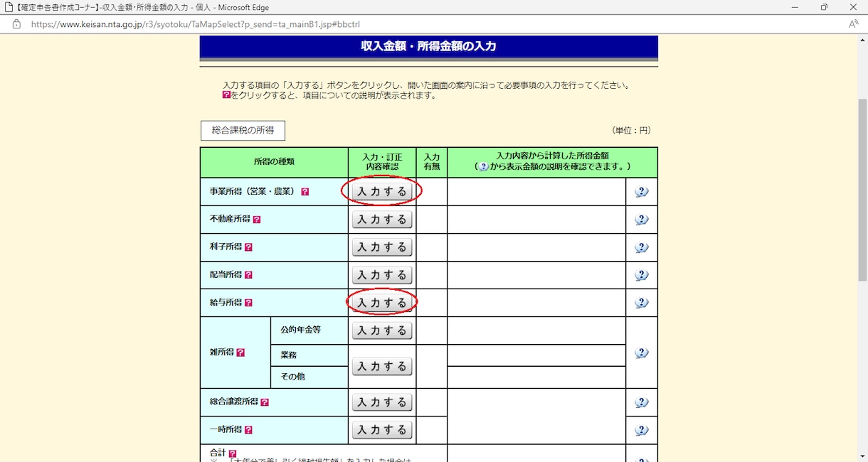Open help icon beside 配当所得
This screenshot has width=868, height=462.
point(248,275)
